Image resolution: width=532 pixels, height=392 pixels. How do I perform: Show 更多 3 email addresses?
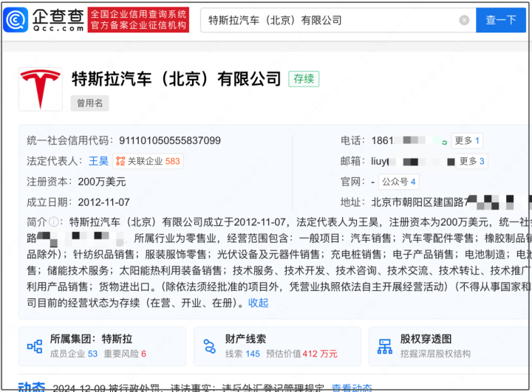point(471,161)
